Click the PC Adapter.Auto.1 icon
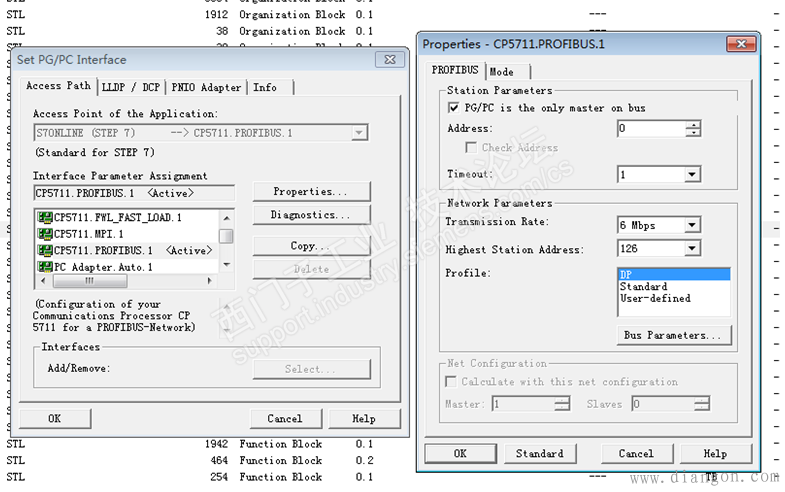This screenshot has width=785, height=492. pyautogui.click(x=45, y=267)
